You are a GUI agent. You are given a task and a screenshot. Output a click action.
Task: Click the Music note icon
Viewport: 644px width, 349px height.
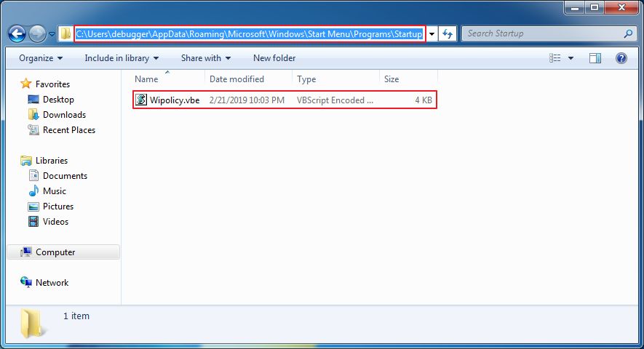tap(33, 191)
